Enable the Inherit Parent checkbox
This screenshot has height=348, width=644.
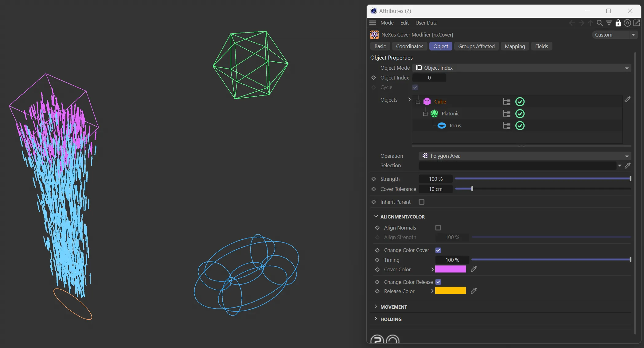422,202
